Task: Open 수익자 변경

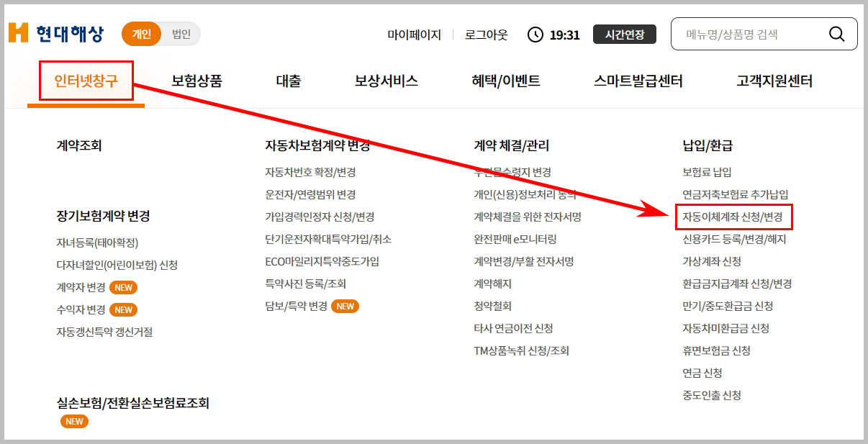Action: [x=81, y=309]
